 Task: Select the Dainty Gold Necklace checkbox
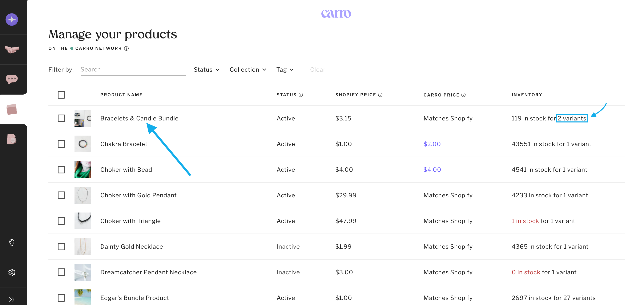click(61, 247)
